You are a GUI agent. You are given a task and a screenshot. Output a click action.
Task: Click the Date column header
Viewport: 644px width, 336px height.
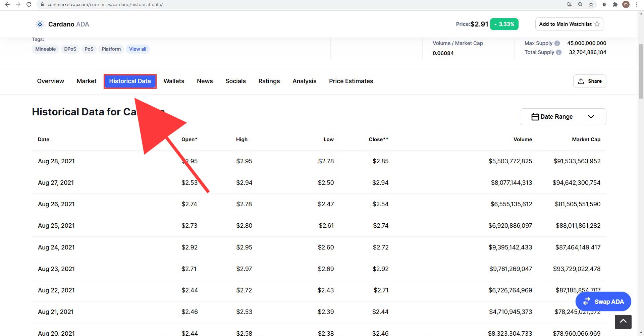point(44,139)
